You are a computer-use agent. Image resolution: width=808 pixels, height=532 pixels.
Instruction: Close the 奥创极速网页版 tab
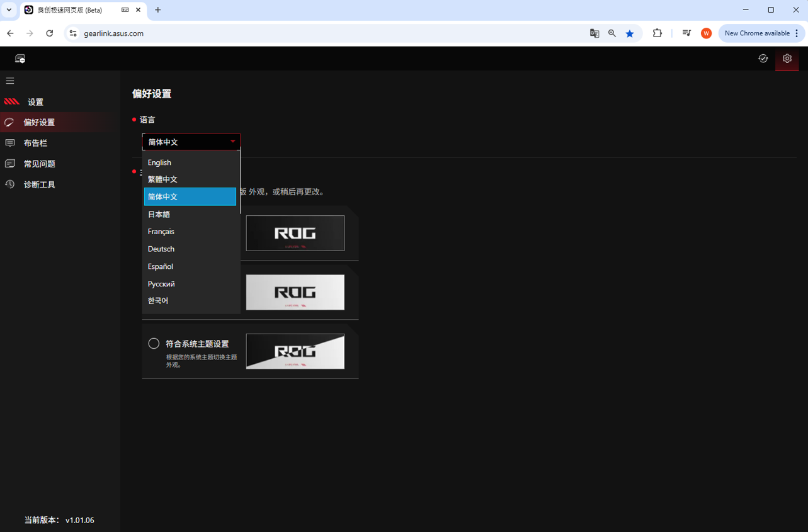tap(139, 10)
